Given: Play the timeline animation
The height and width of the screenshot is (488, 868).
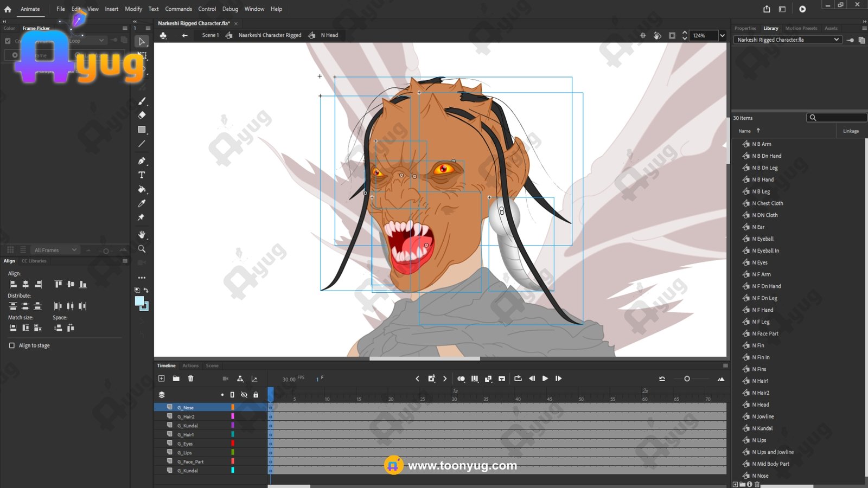Looking at the screenshot, I should tap(545, 378).
